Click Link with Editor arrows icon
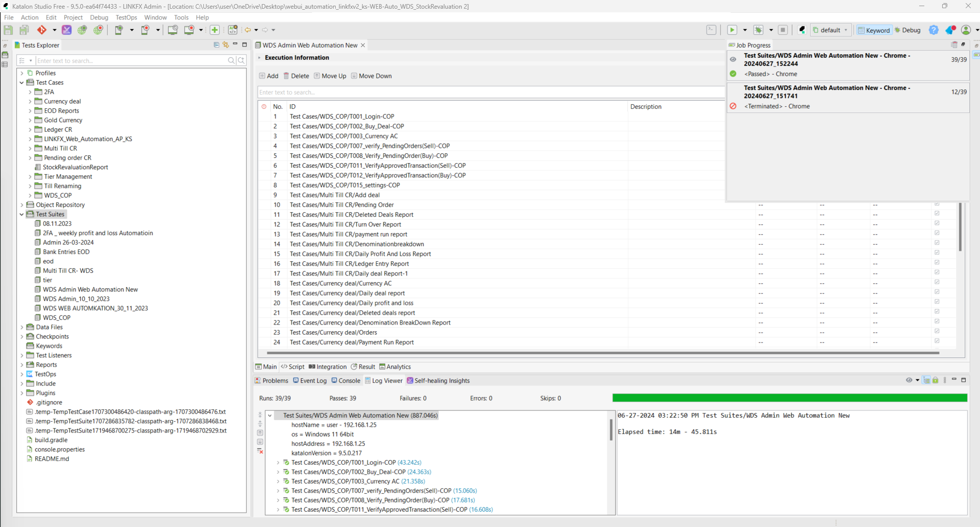Screen dimensions: 980x527 pyautogui.click(x=225, y=45)
